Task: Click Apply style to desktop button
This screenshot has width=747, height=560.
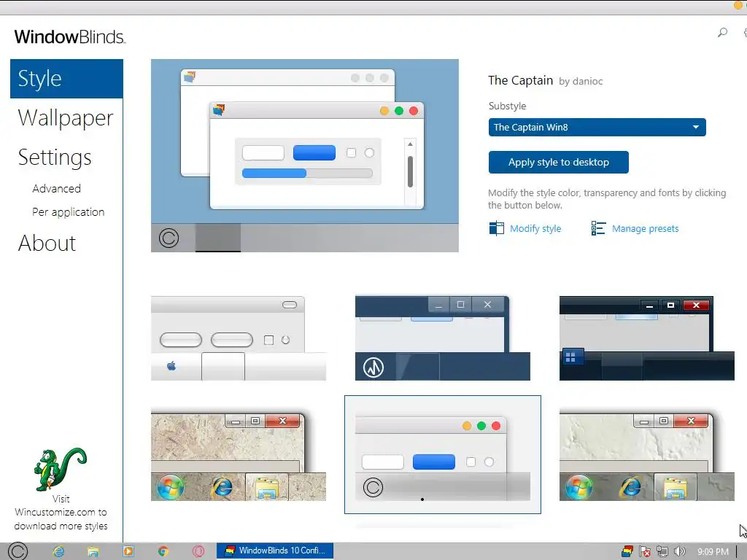Action: click(558, 163)
